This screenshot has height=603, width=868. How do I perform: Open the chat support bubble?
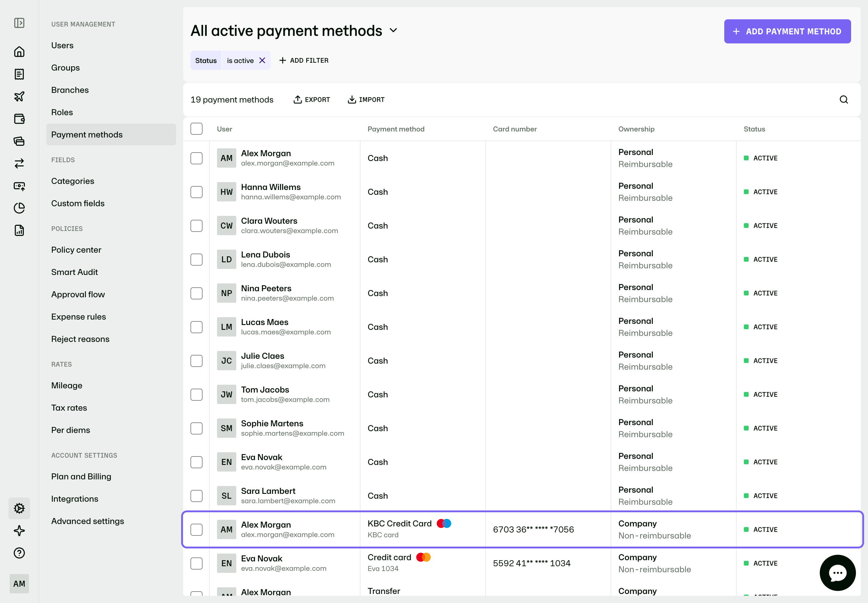(837, 573)
